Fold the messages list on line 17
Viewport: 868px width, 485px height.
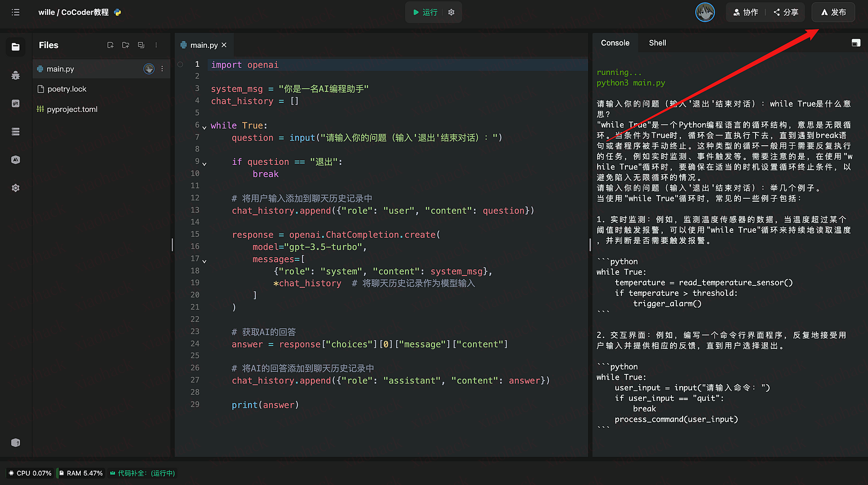(x=204, y=261)
